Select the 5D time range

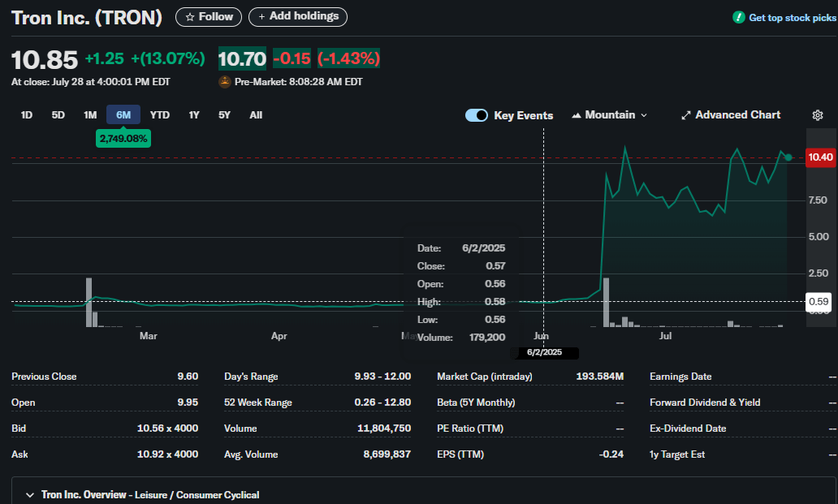point(58,114)
